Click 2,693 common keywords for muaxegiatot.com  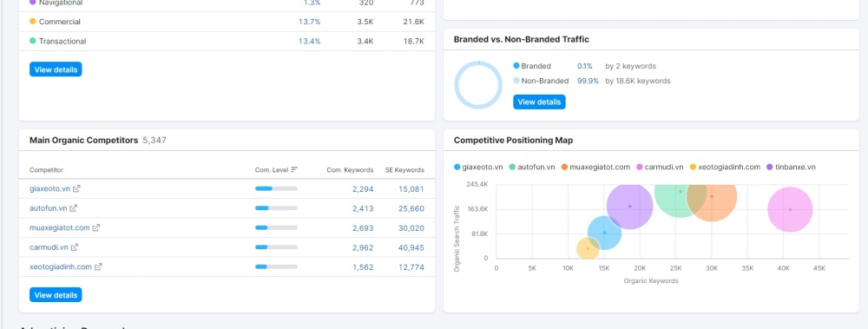pos(363,227)
